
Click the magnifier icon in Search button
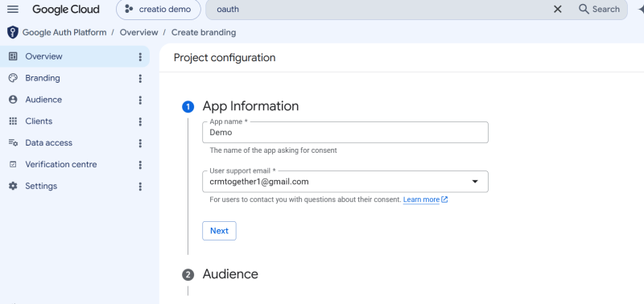point(584,9)
